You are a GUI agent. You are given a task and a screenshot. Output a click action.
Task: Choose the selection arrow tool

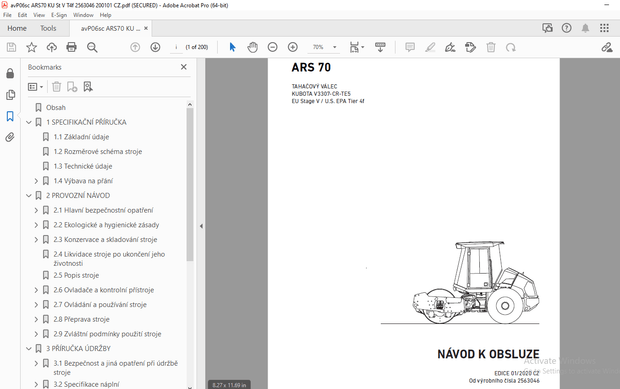(232, 47)
